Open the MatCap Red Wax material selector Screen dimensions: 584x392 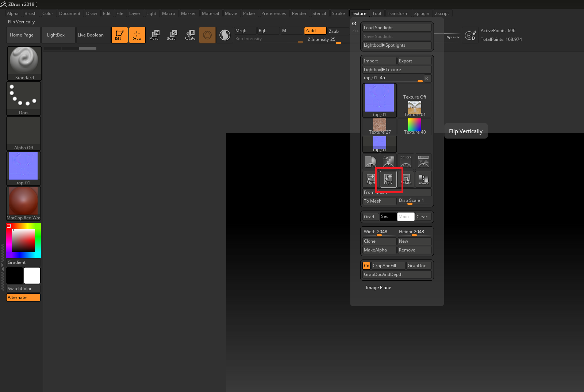[24, 204]
